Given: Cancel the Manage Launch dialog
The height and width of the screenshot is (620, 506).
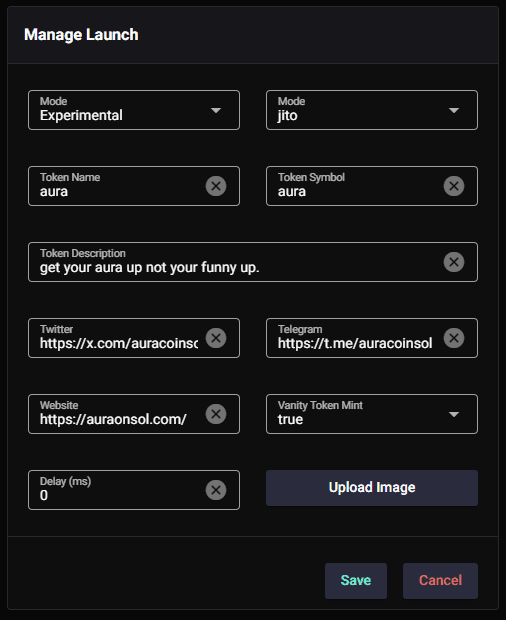Looking at the screenshot, I should tap(440, 580).
